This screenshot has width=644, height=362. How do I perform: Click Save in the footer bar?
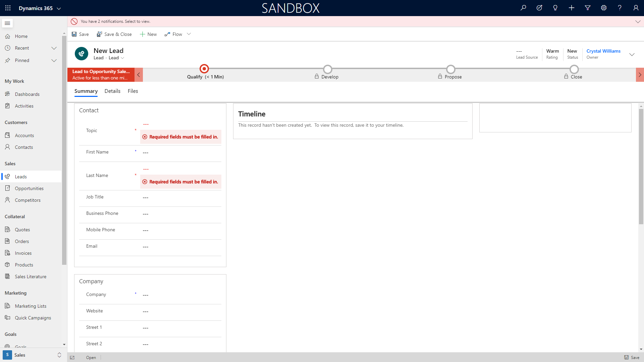[x=632, y=358]
